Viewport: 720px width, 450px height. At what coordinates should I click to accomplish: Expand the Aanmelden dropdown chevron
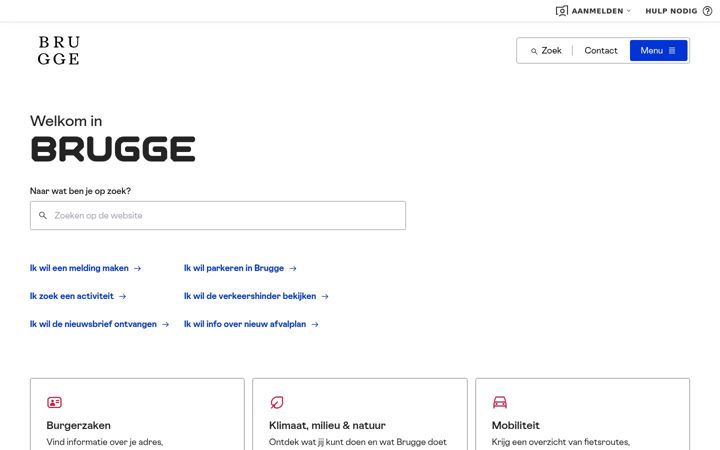pyautogui.click(x=629, y=11)
